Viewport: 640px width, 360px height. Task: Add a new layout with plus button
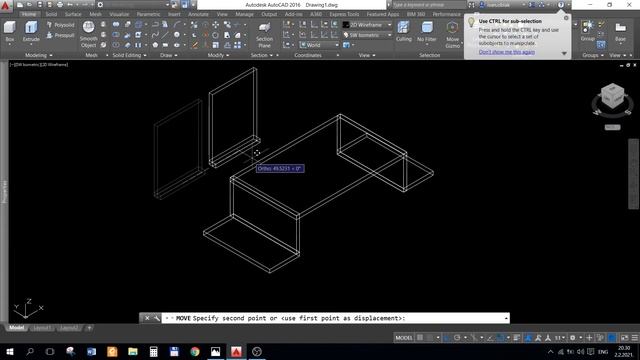[x=89, y=328]
